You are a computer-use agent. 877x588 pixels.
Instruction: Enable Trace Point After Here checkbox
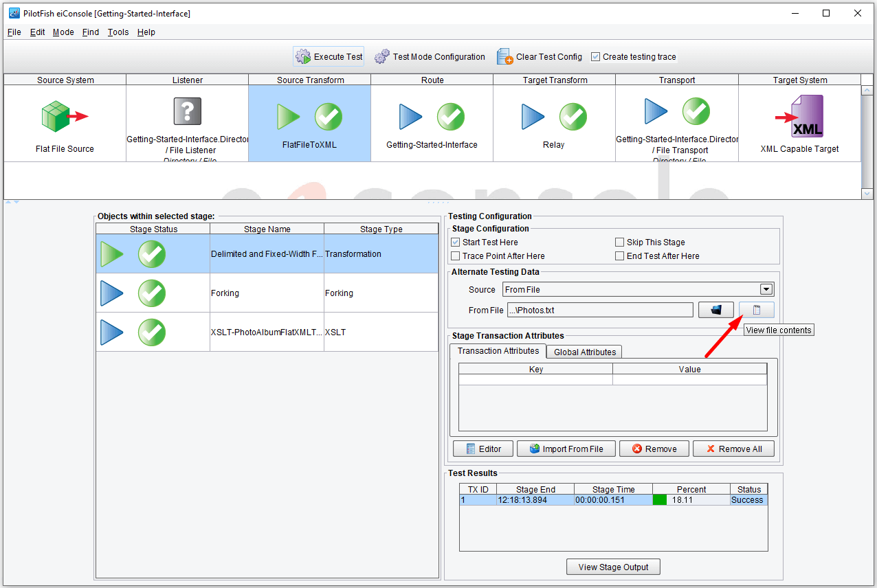pyautogui.click(x=456, y=256)
